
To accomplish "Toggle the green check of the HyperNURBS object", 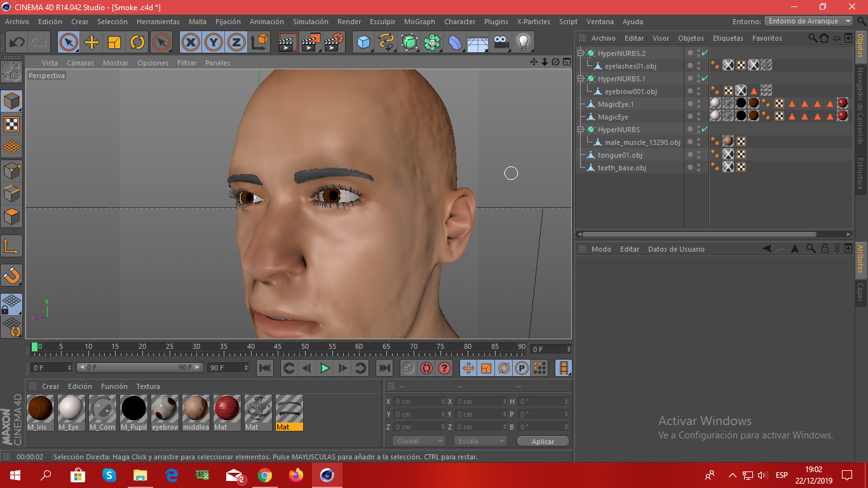I will pos(705,130).
